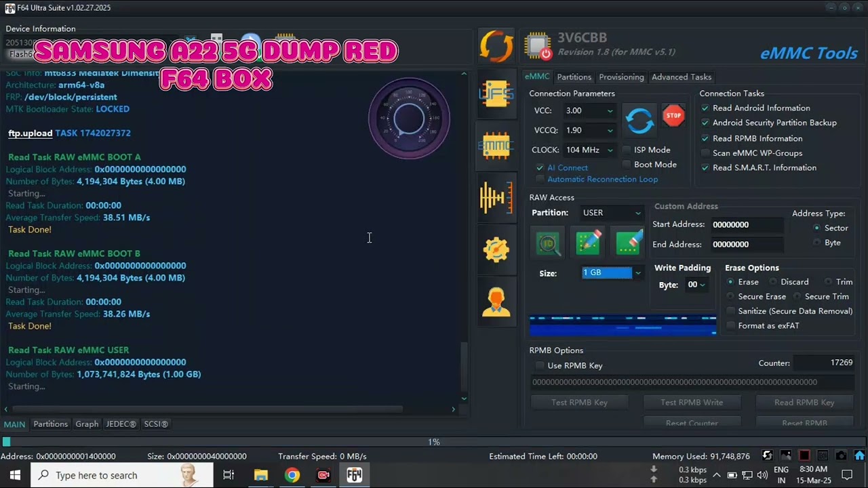Switch to the Partitions tab in eMMC Tools
Viewport: 868px width, 488px height.
coord(574,77)
